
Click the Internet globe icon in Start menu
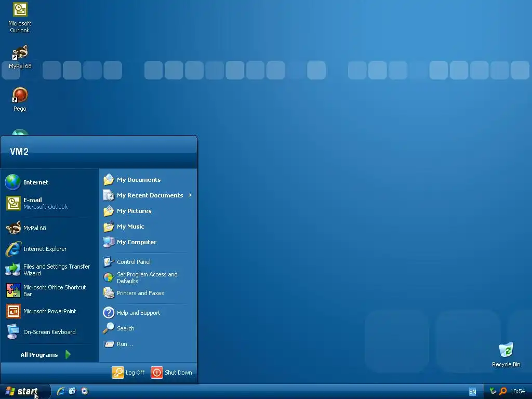(13, 182)
